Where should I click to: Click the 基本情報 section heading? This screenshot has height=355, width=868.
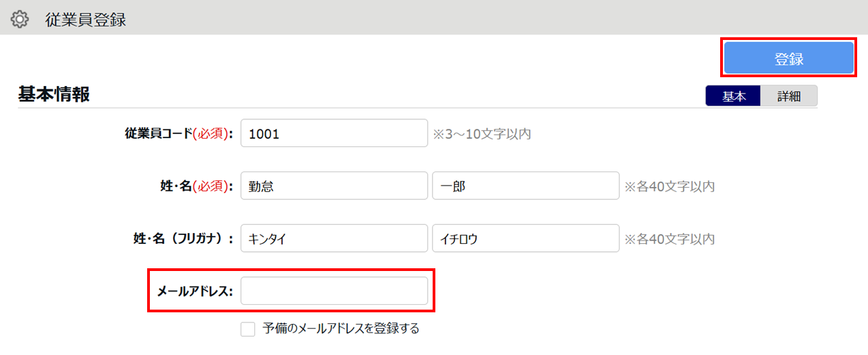coord(54,94)
